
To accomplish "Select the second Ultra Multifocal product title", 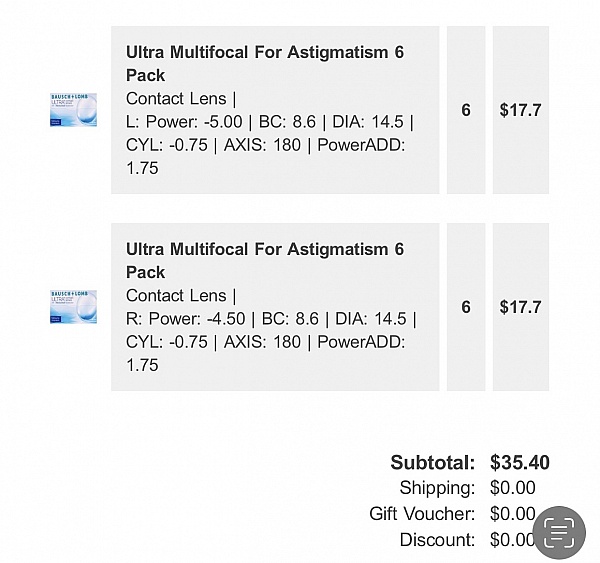I will (x=265, y=261).
